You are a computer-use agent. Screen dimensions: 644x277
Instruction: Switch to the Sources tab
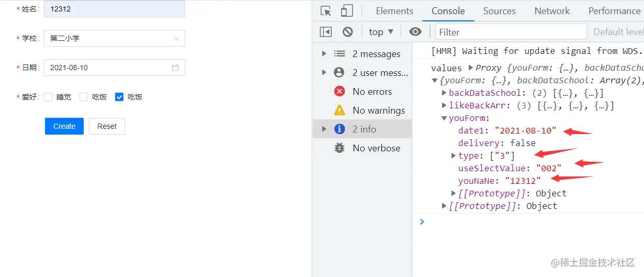500,11
